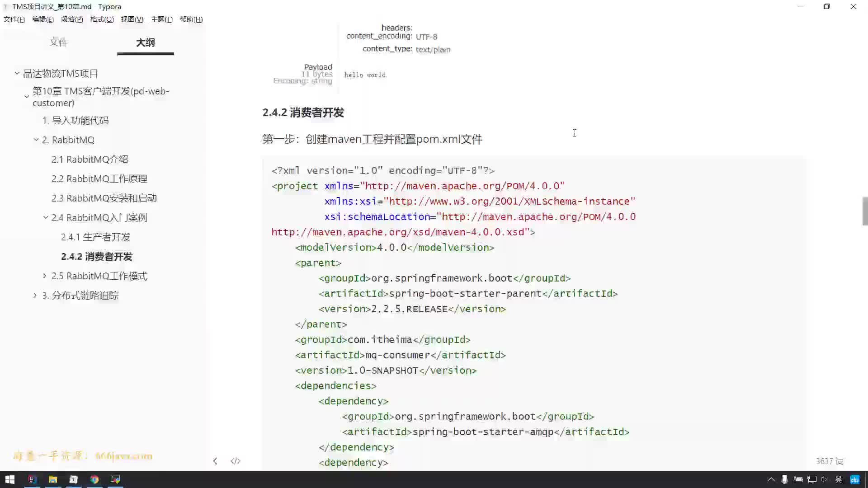Open the Windows Start menu
This screenshot has width=868, height=488.
pyautogui.click(x=10, y=479)
